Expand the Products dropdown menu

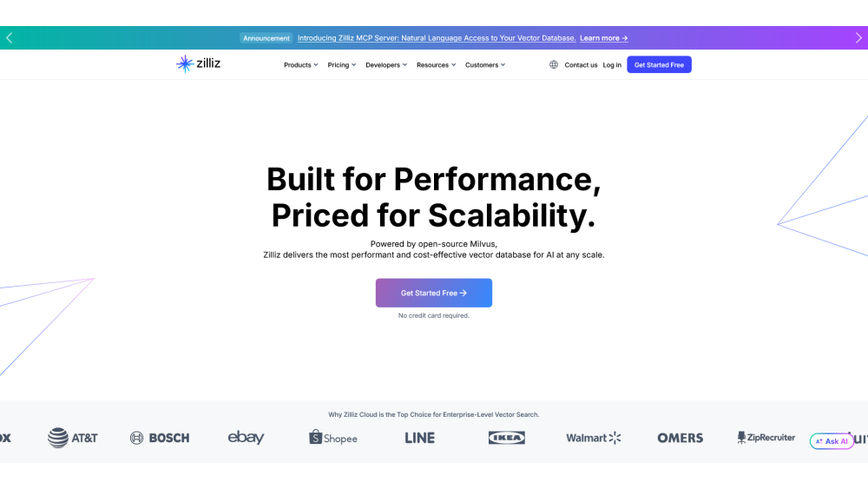(x=300, y=65)
